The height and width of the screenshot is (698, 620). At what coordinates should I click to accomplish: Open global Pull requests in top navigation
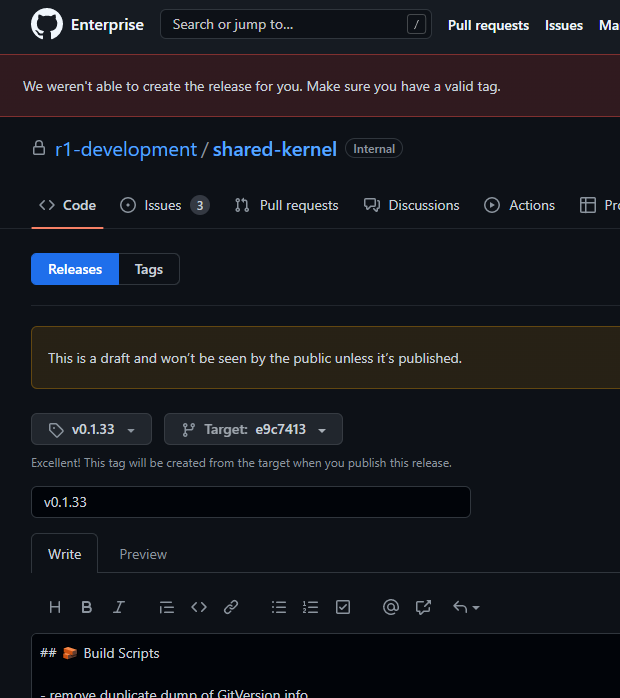coord(488,25)
